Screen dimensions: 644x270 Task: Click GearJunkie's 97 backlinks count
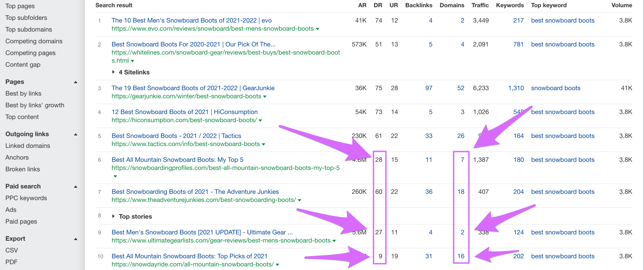click(x=429, y=88)
